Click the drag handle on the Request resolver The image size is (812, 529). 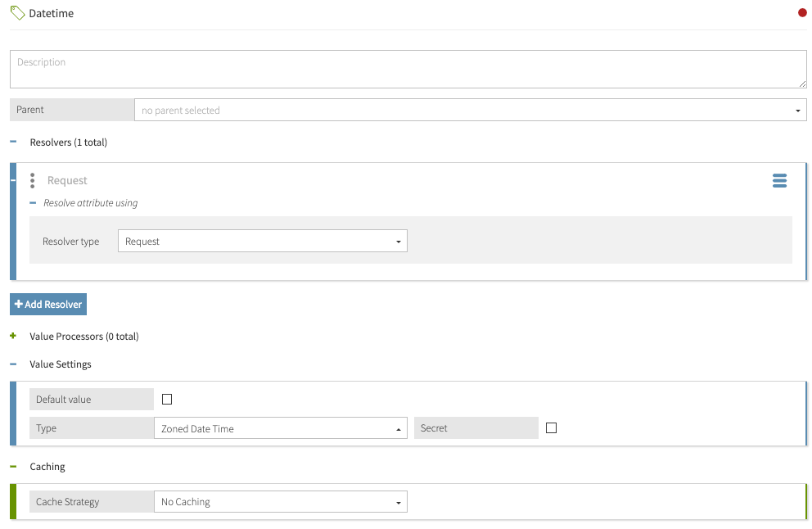click(x=32, y=180)
